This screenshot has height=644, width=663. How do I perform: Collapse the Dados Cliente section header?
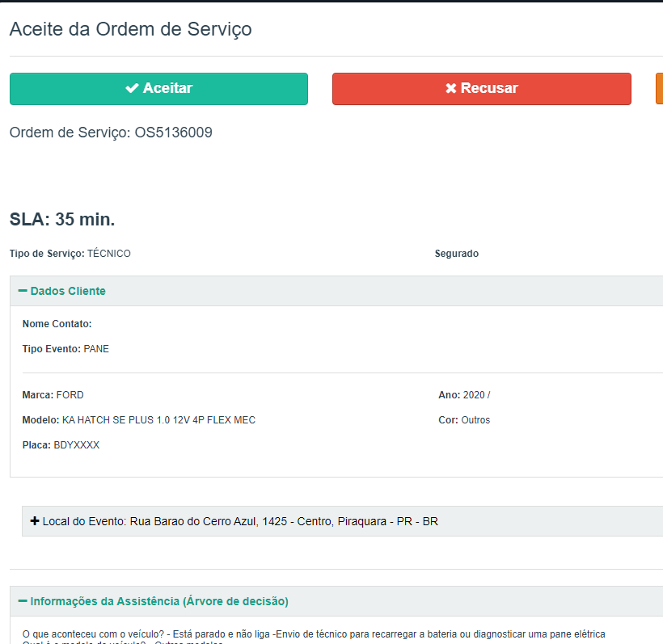(x=68, y=291)
